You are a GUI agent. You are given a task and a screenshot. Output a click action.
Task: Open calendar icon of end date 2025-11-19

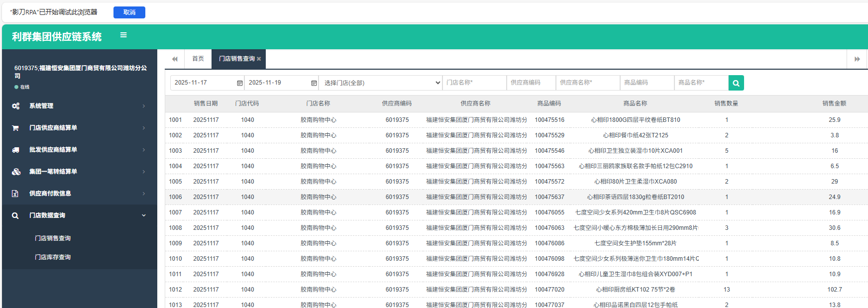tap(314, 83)
